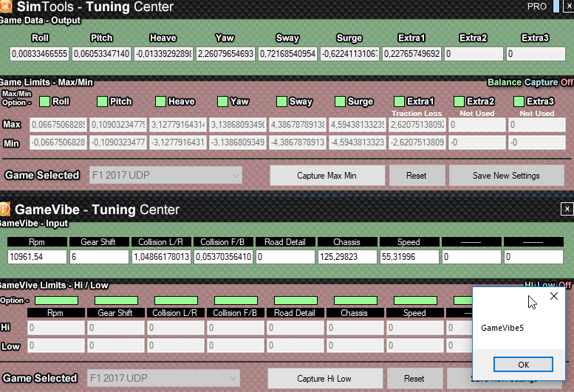Toggle the Roll max/min checkbox
Screen dimensions: 574x392
pyautogui.click(x=44, y=102)
